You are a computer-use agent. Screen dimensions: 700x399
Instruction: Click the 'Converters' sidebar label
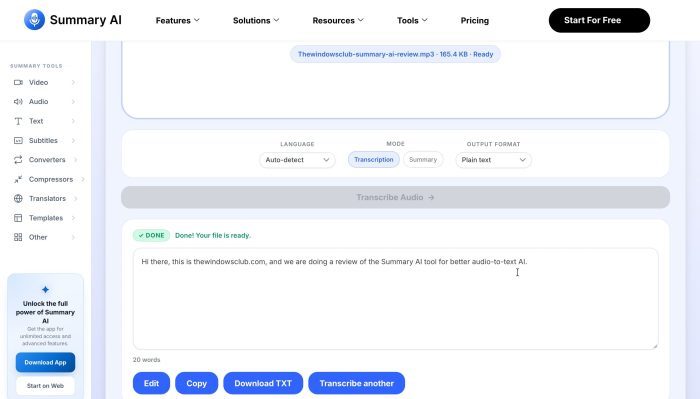click(x=47, y=160)
